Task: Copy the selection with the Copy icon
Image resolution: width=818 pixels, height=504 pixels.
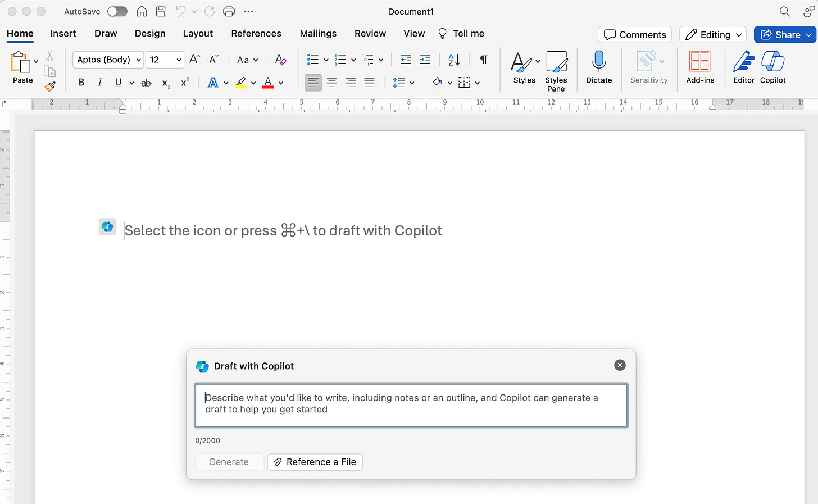Action: [x=49, y=71]
